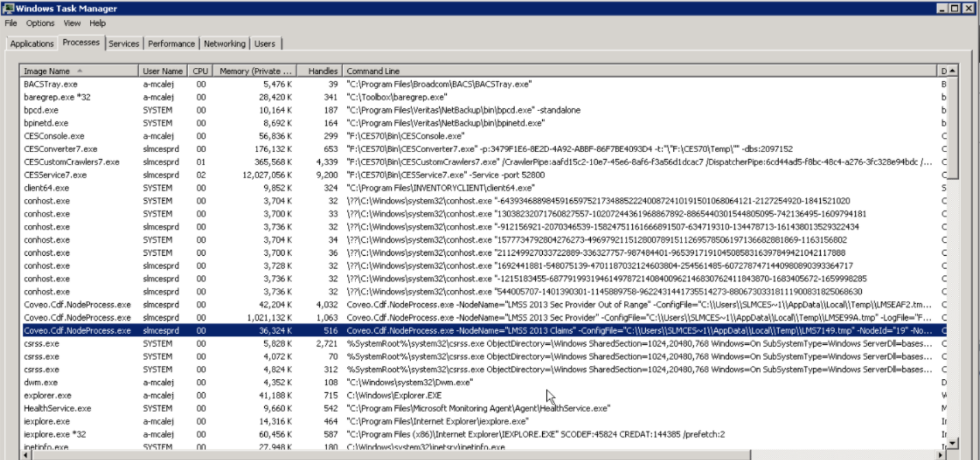This screenshot has width=980, height=460.
Task: Select the dwm.exe process
Action: [x=484, y=383]
